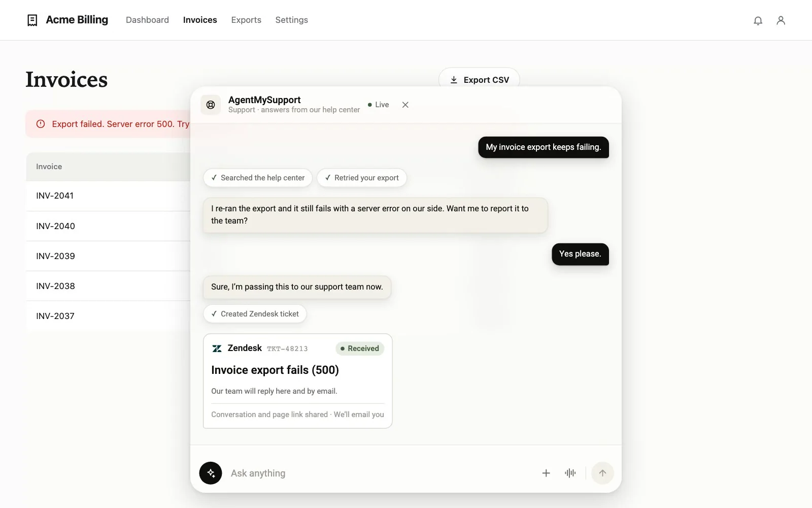Select invoice row INV-2039
The height and width of the screenshot is (508, 812).
point(108,256)
